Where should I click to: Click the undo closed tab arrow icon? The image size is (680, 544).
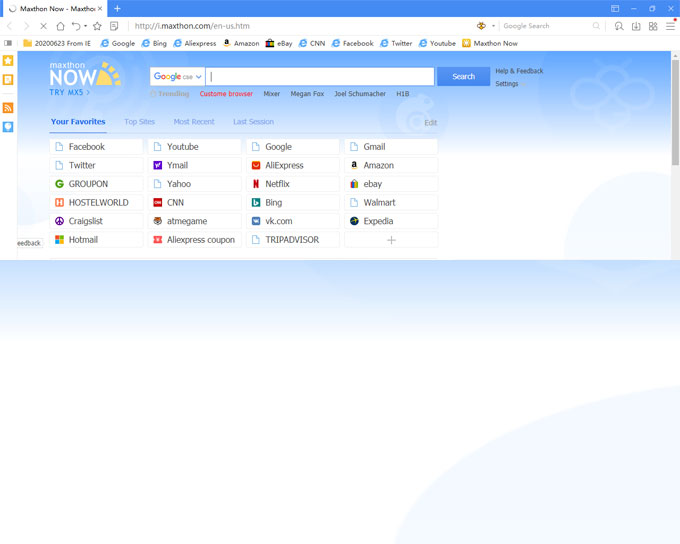click(76, 26)
